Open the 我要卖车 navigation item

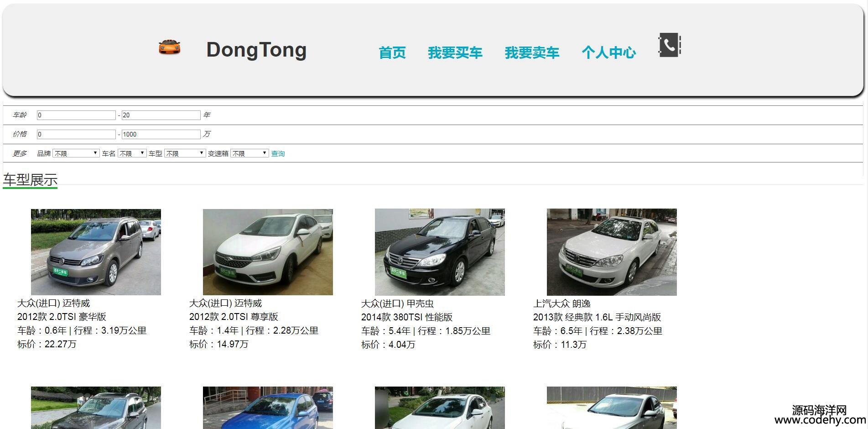tap(532, 52)
